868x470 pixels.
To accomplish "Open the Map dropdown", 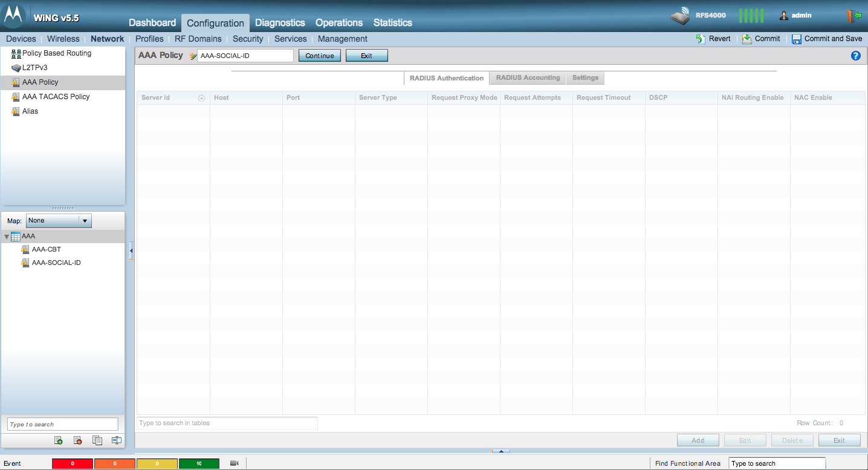I will [x=59, y=221].
